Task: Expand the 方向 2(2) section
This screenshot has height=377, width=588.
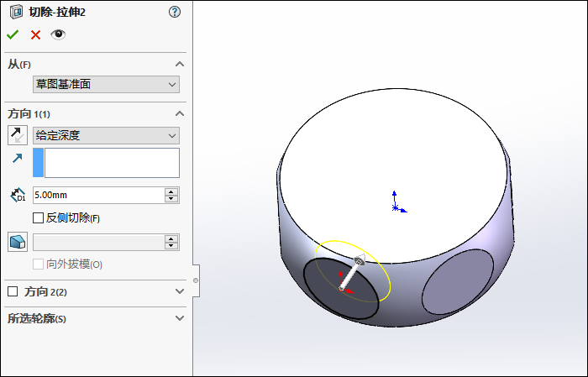Action: click(180, 291)
